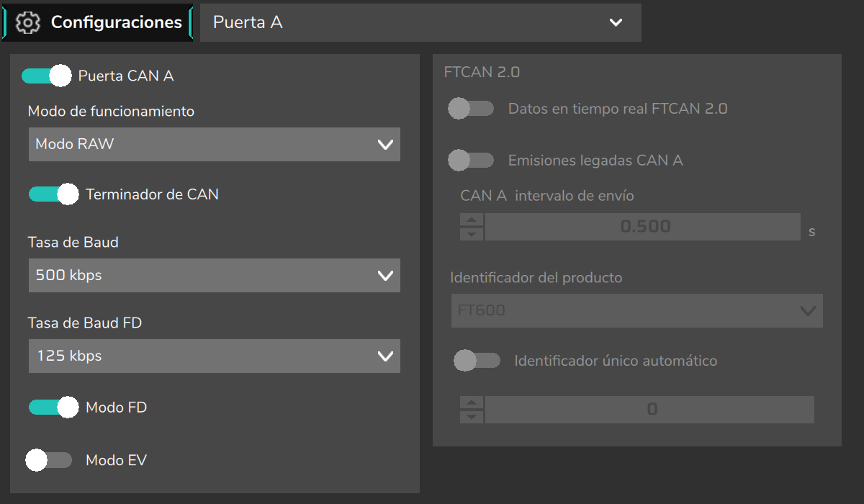Viewport: 864px width, 504px height.
Task: Increment the unique identifier value arrow
Action: [x=472, y=402]
